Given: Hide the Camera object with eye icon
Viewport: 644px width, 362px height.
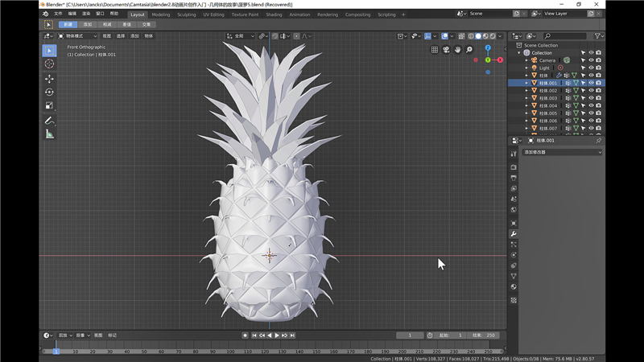Looking at the screenshot, I should pyautogui.click(x=591, y=60).
